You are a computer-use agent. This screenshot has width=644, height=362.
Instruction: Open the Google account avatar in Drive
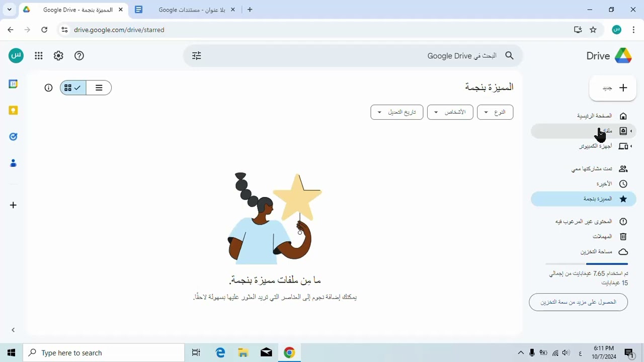(x=16, y=55)
